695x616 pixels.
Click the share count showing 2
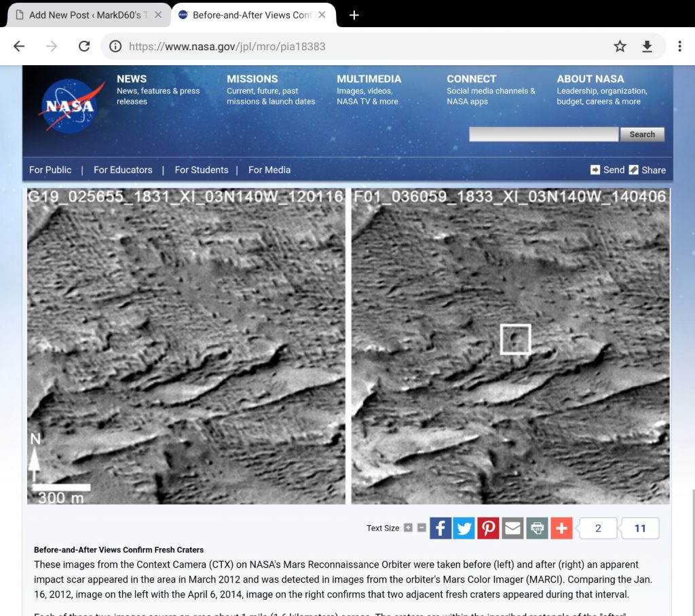point(598,528)
